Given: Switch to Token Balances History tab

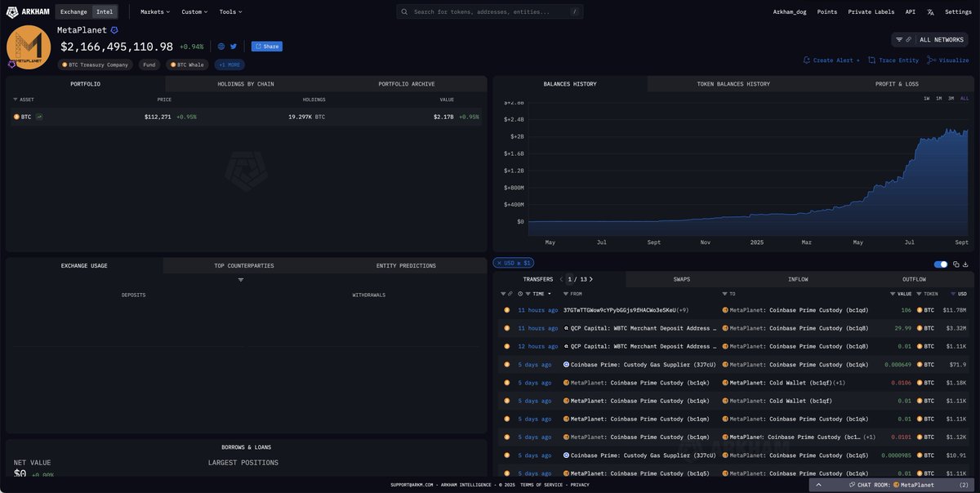Looking at the screenshot, I should [733, 84].
